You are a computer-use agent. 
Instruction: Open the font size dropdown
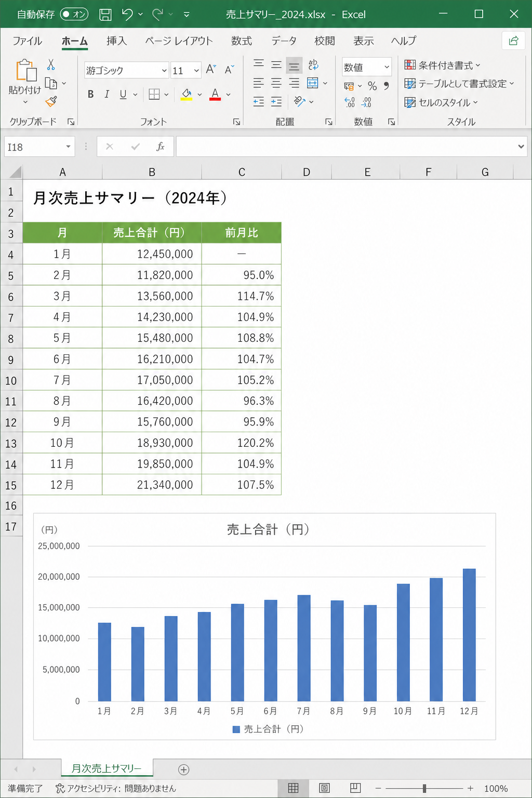(196, 71)
